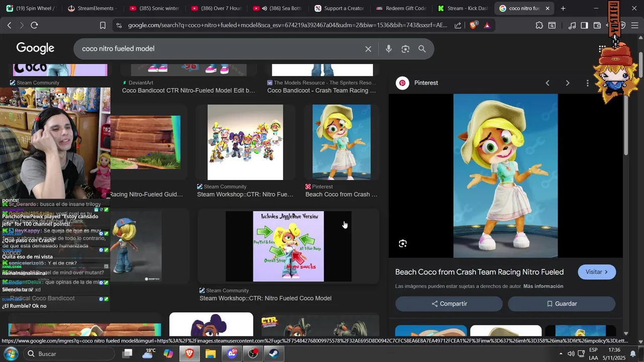Open JiggleBone Version Coco model thumbnail
This screenshot has width=644, height=362.
[x=288, y=246]
